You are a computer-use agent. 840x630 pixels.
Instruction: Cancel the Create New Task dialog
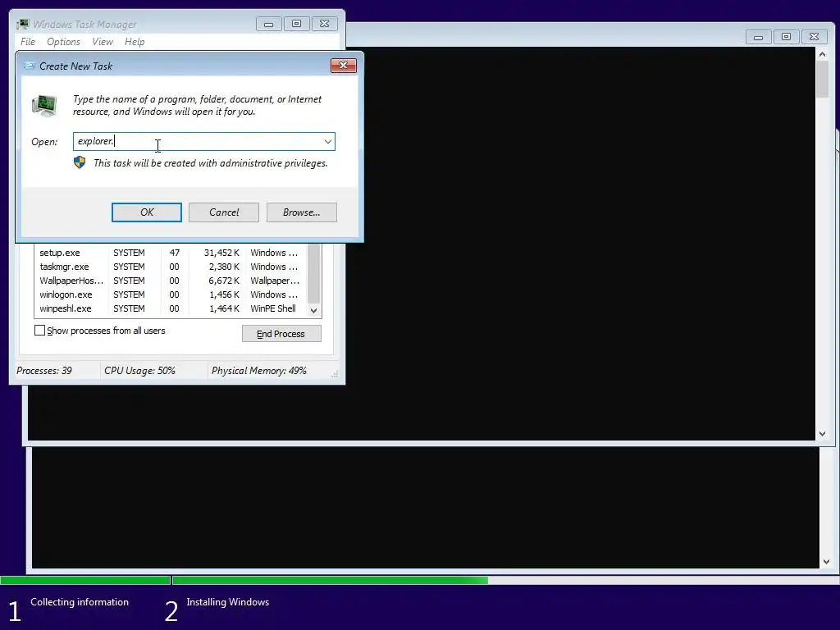224,212
